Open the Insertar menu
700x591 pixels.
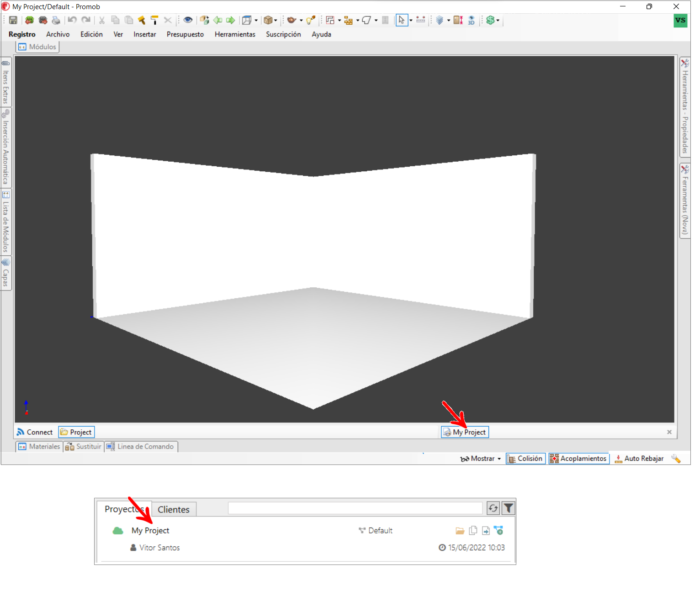point(145,34)
